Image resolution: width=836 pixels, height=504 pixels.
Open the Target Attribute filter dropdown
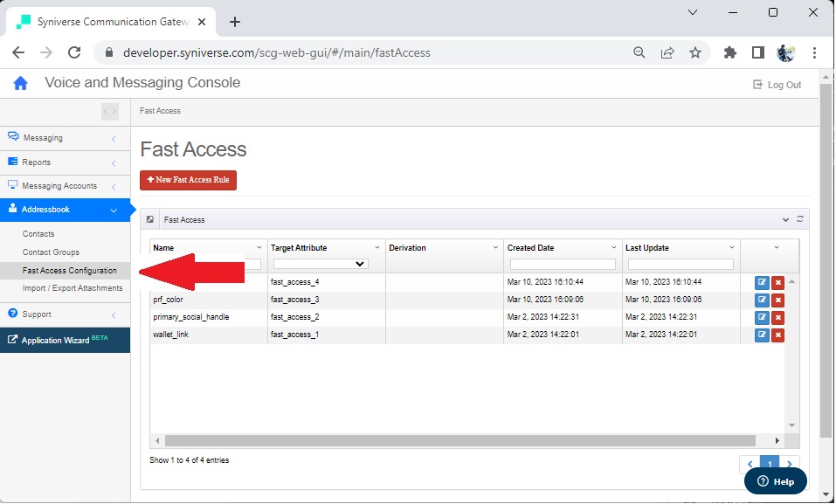point(320,264)
